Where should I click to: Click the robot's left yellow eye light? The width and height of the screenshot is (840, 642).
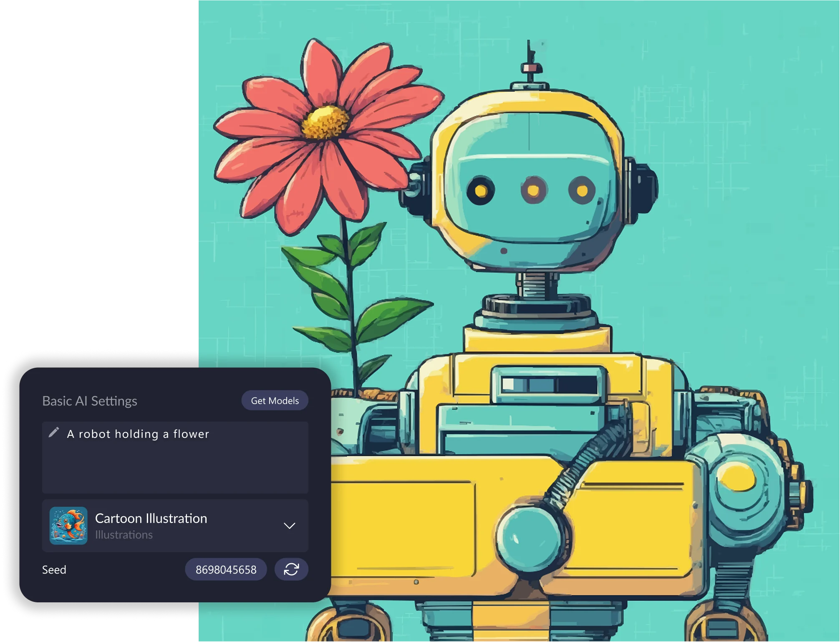481,191
